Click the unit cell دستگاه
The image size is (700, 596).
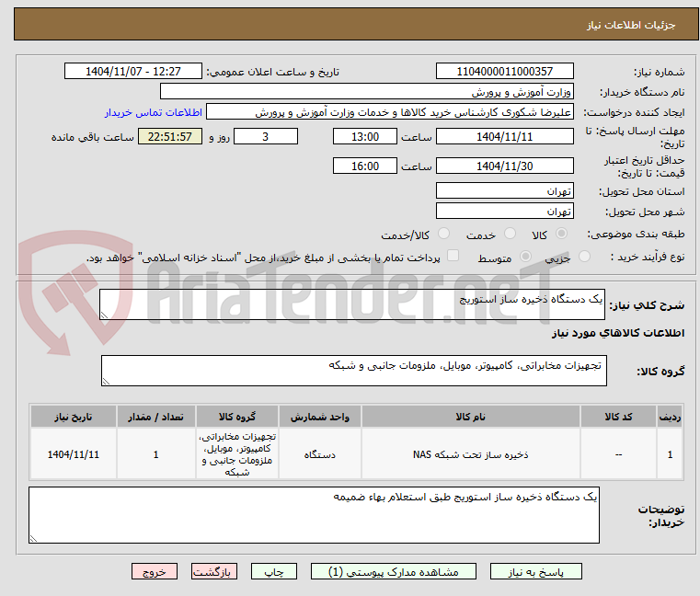(x=319, y=454)
